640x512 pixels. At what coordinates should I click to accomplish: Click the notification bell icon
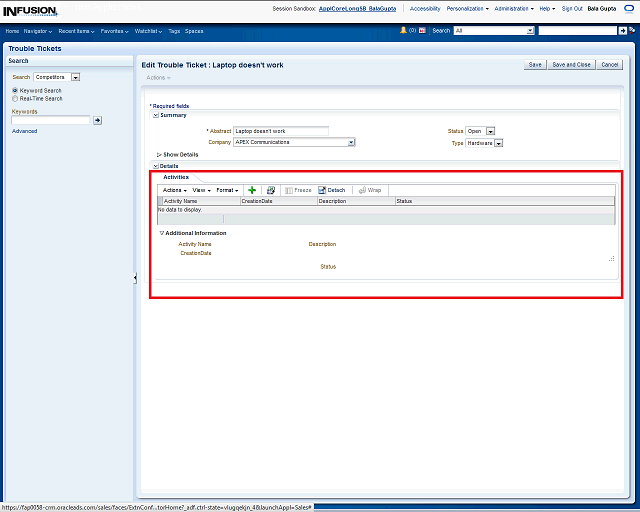(403, 31)
